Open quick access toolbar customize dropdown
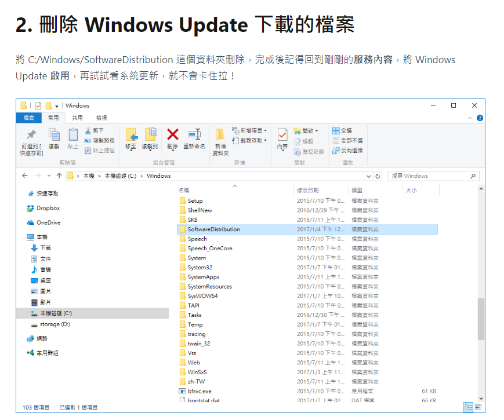The width and height of the screenshot is (504, 420). click(57, 105)
